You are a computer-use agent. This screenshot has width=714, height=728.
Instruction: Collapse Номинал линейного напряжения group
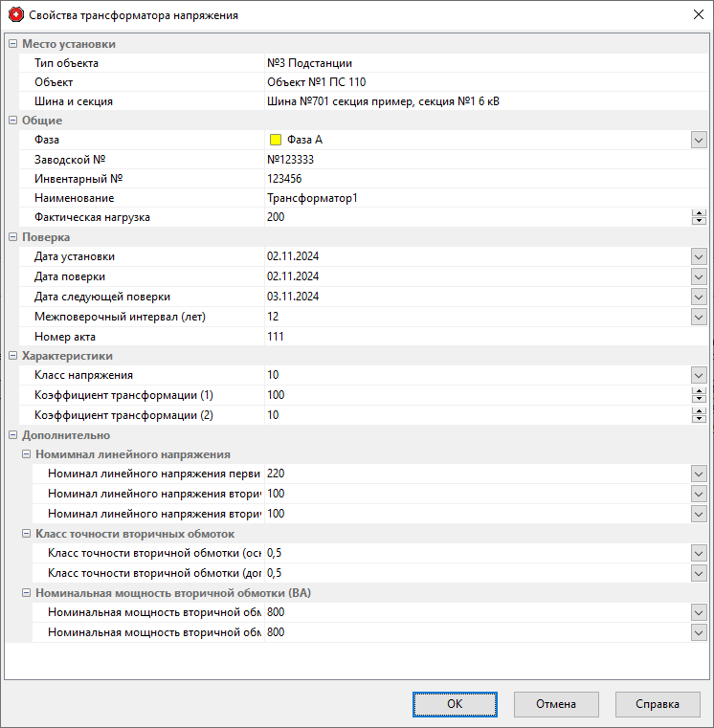click(x=26, y=454)
